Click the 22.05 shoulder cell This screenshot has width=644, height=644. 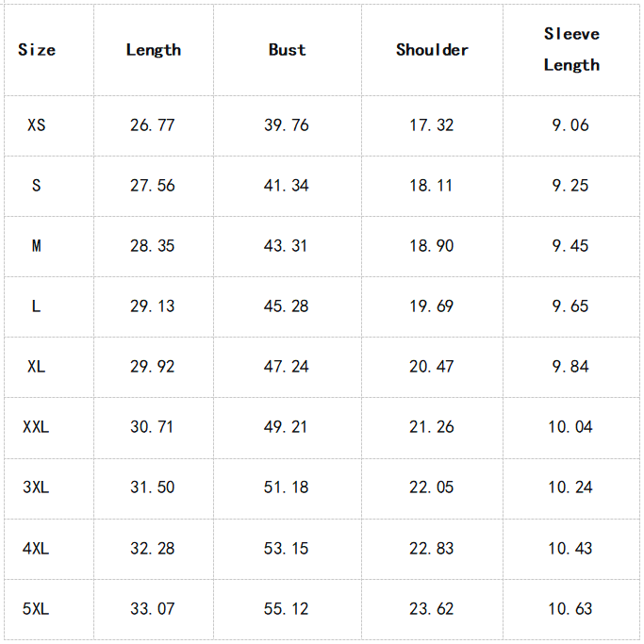tap(432, 487)
